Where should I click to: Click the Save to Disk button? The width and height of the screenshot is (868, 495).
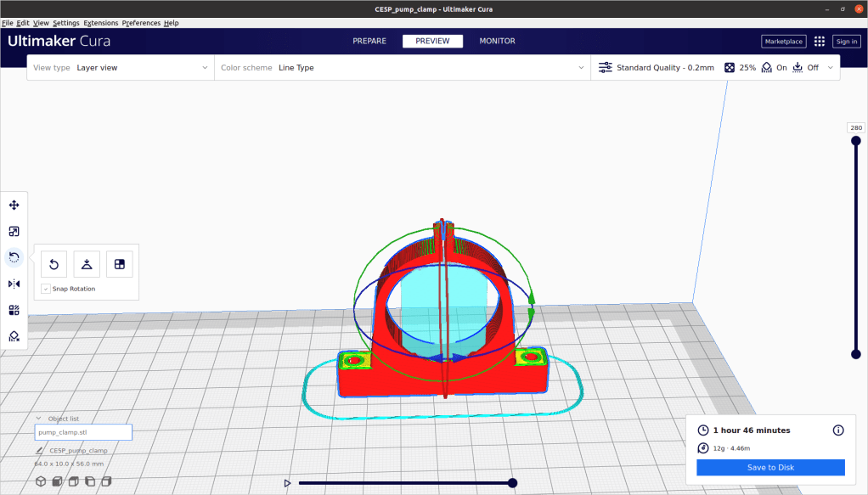click(x=770, y=468)
